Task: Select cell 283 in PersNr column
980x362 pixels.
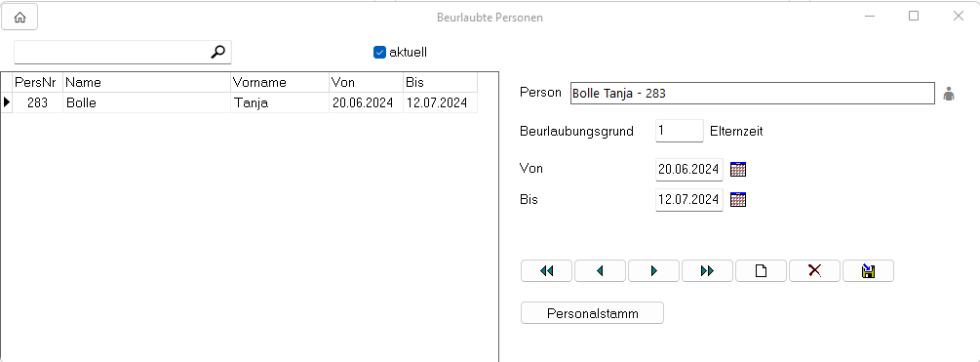Action: coord(37,102)
